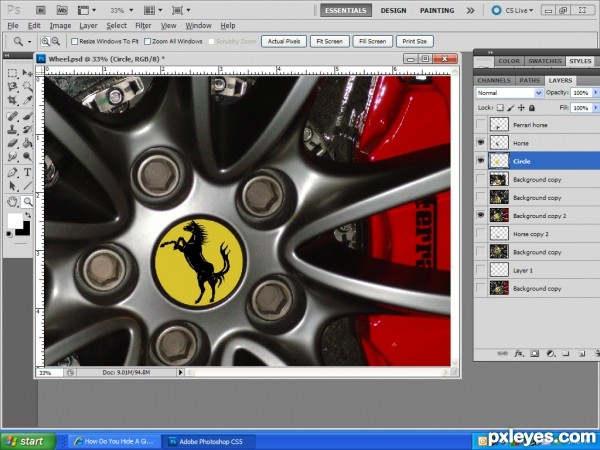This screenshot has width=600, height=450.
Task: Click the Lock position icon
Action: click(x=521, y=108)
